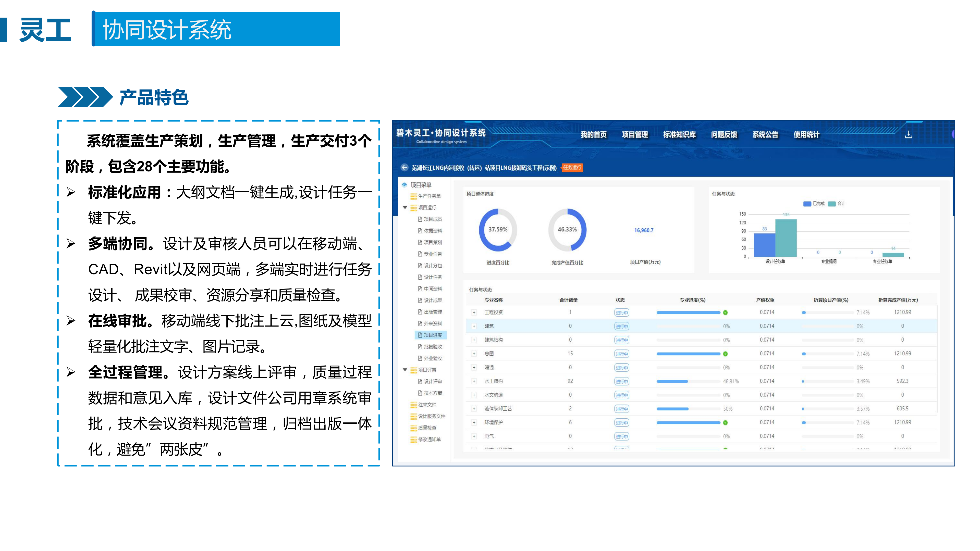Collapse the 项目评审 tree section
The image size is (980, 551).
(x=405, y=370)
